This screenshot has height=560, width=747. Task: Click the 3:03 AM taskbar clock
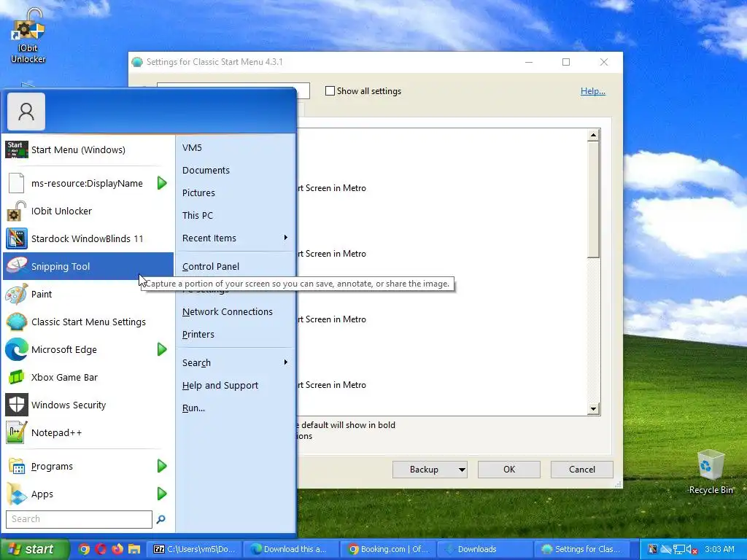(719, 549)
